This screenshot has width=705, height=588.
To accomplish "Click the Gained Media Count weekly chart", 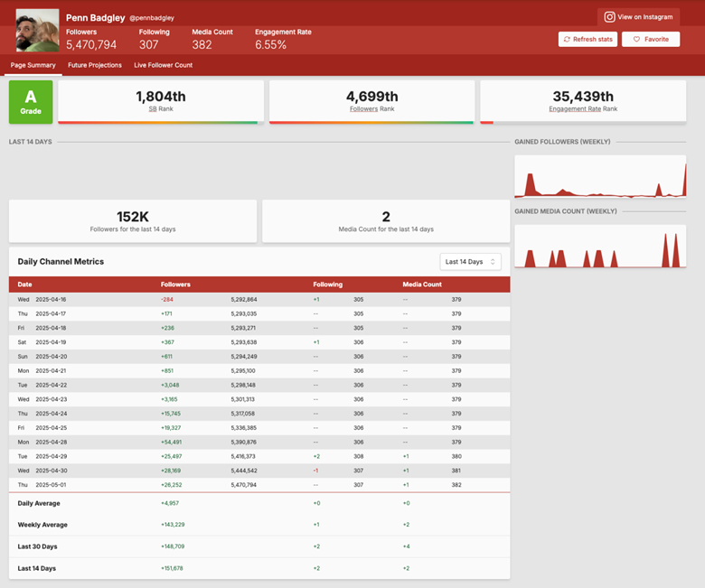I will tap(600, 246).
